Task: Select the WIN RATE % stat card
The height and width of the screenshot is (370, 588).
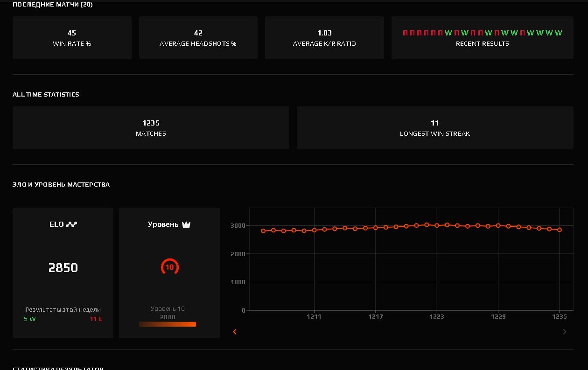Action: pos(72,38)
